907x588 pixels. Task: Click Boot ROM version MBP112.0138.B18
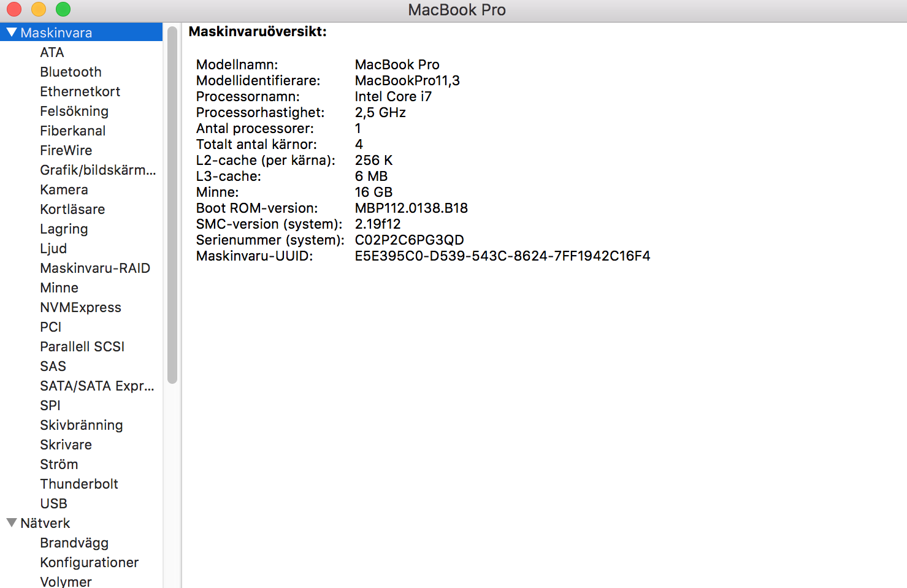(x=411, y=208)
